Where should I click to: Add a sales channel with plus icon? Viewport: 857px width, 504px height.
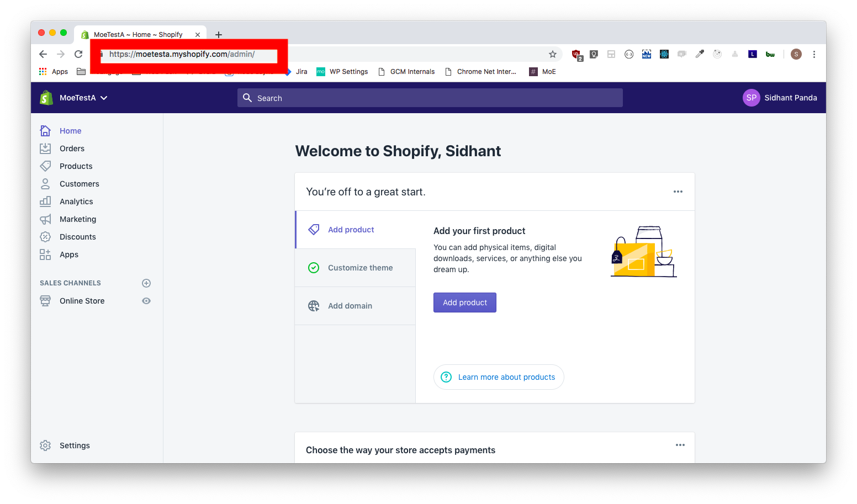tap(146, 283)
